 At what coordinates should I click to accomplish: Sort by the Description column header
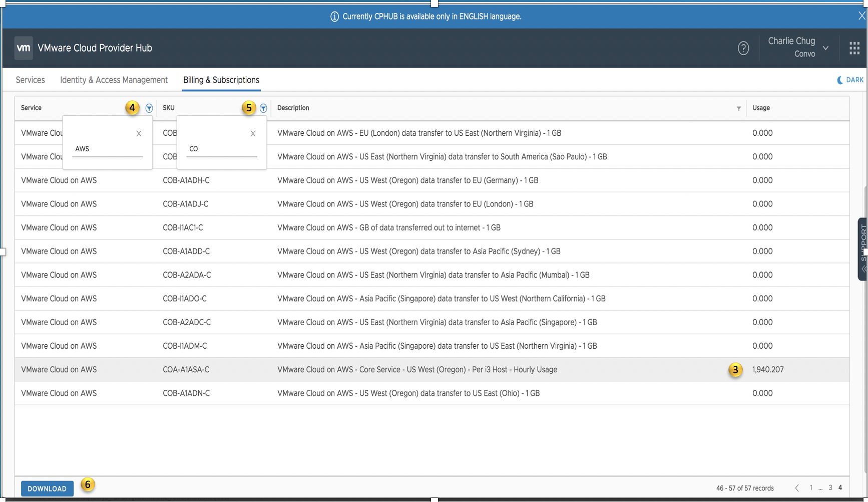pyautogui.click(x=293, y=108)
